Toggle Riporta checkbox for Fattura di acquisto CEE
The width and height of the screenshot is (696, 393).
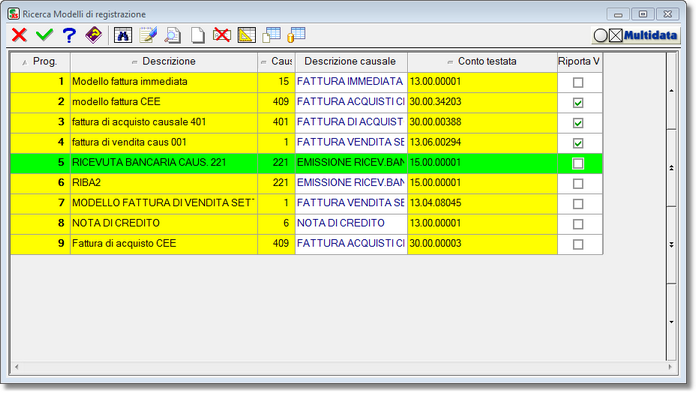click(x=577, y=244)
